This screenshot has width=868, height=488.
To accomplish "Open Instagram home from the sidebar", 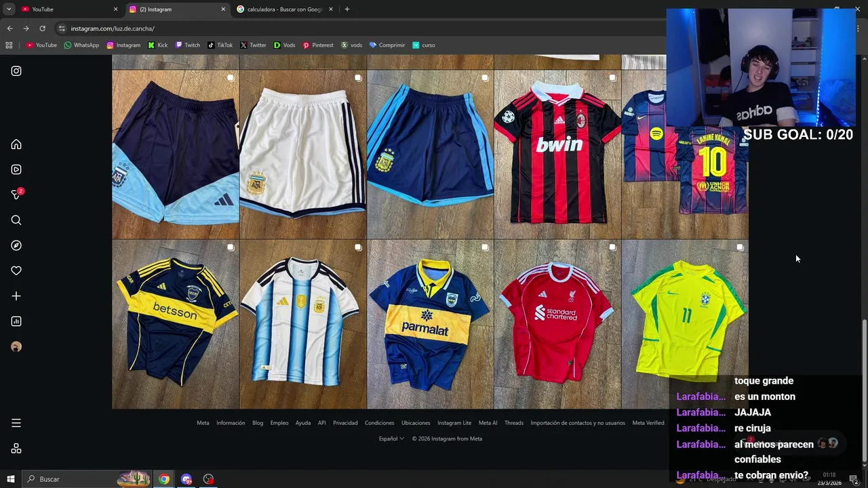I will [16, 144].
